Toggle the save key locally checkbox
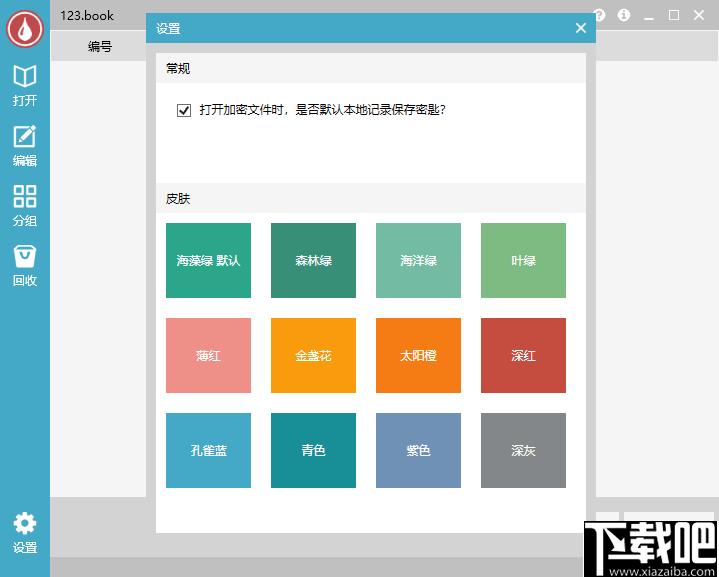The image size is (719, 577). click(184, 110)
